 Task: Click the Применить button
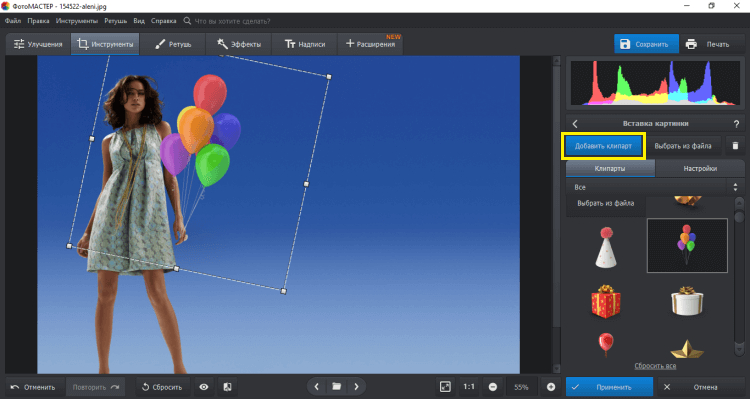point(609,387)
